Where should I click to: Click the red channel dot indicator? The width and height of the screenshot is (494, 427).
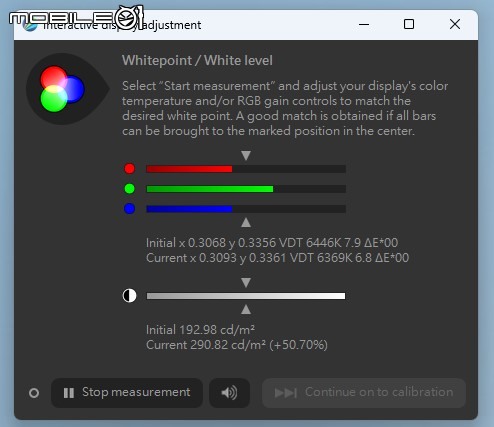[x=130, y=169]
